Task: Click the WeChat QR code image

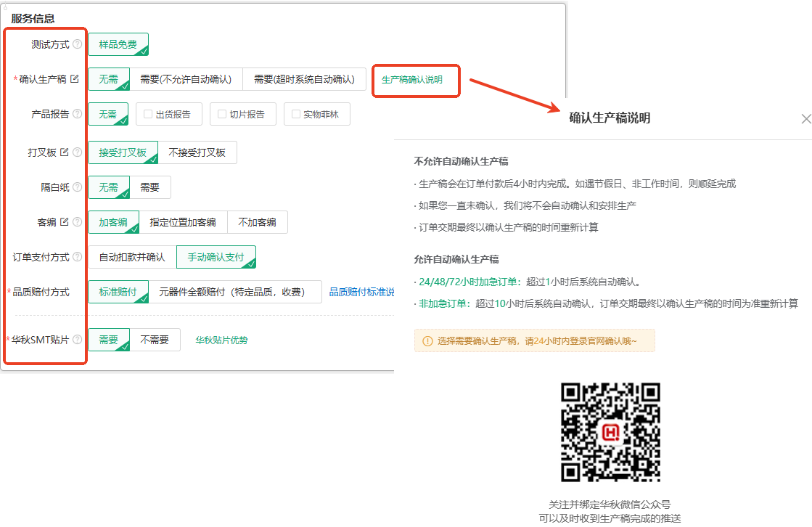Action: [x=610, y=432]
